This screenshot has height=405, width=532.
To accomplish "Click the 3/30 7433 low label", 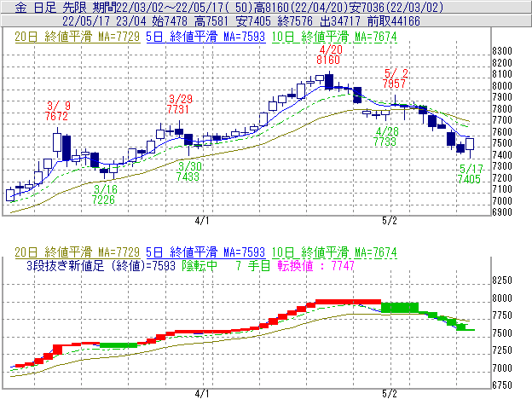I will coord(188,171).
